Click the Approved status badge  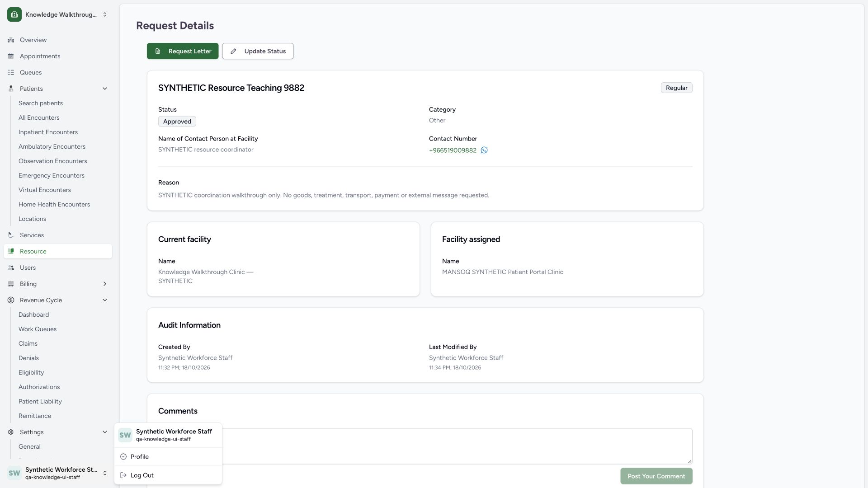177,122
